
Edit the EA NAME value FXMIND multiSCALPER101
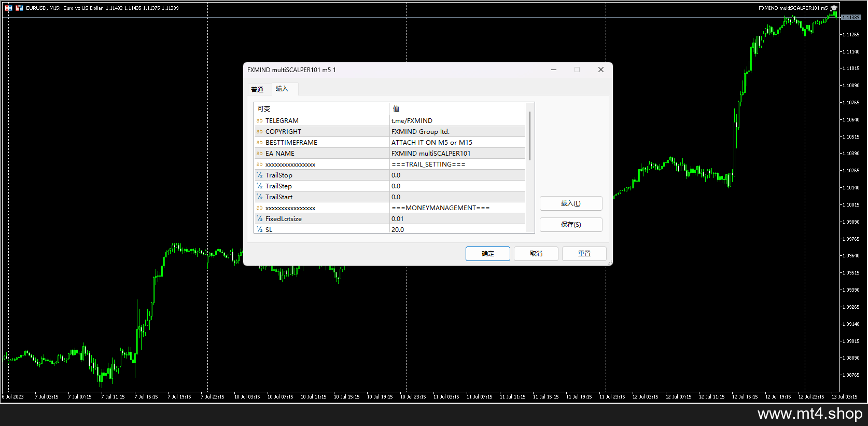coord(457,153)
